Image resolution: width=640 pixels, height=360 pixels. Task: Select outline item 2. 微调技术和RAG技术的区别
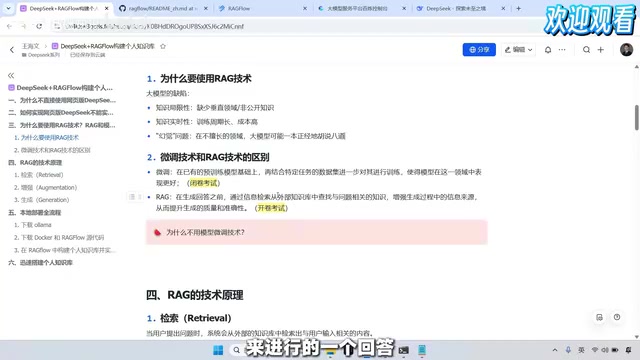tap(52, 150)
